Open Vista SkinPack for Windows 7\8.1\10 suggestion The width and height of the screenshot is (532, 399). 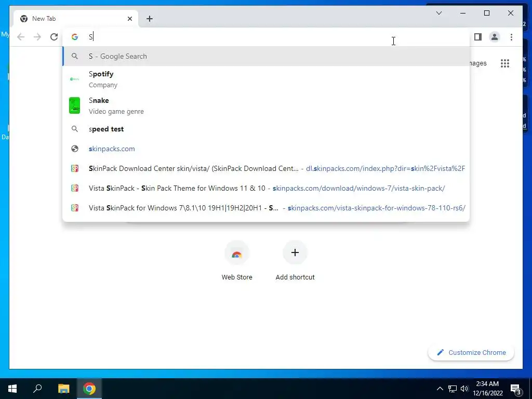tap(267, 208)
